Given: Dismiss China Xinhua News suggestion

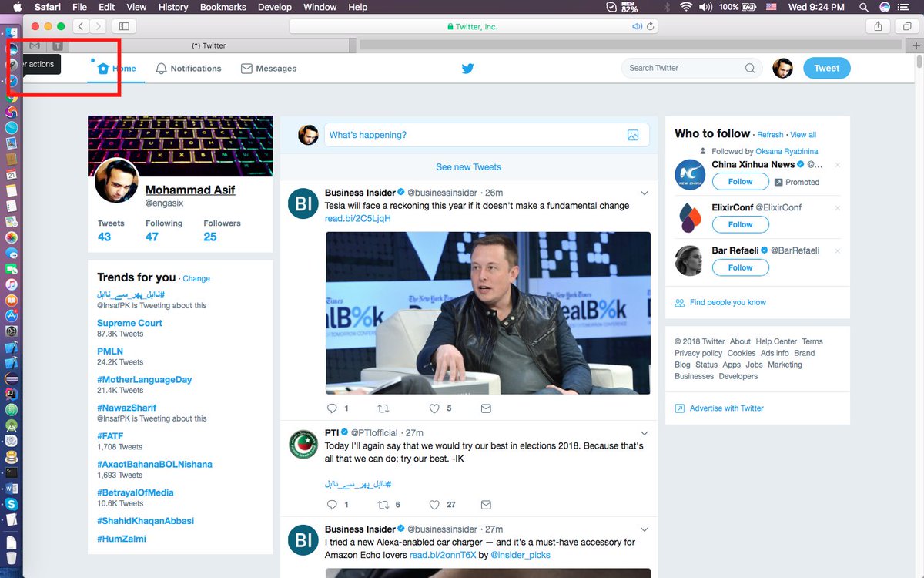Looking at the screenshot, I should click(838, 165).
